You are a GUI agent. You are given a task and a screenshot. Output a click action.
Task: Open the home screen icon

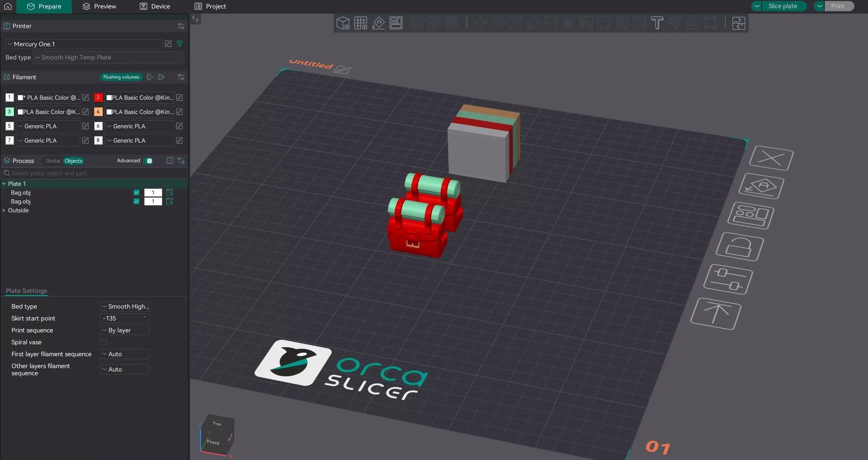(x=7, y=6)
